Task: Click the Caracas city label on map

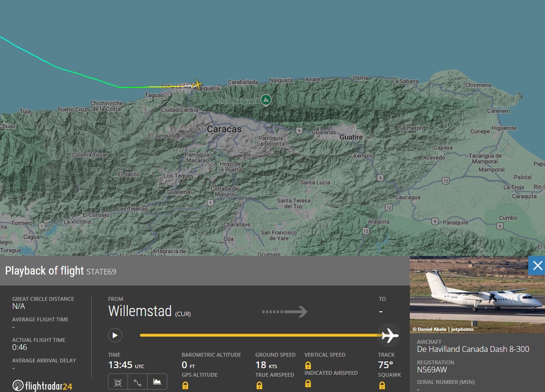Action: 224,129
